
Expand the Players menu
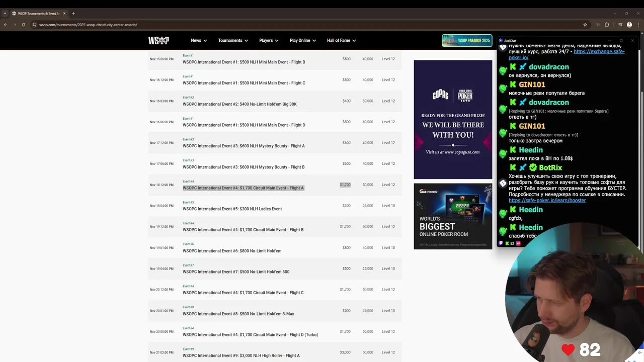pyautogui.click(x=269, y=40)
